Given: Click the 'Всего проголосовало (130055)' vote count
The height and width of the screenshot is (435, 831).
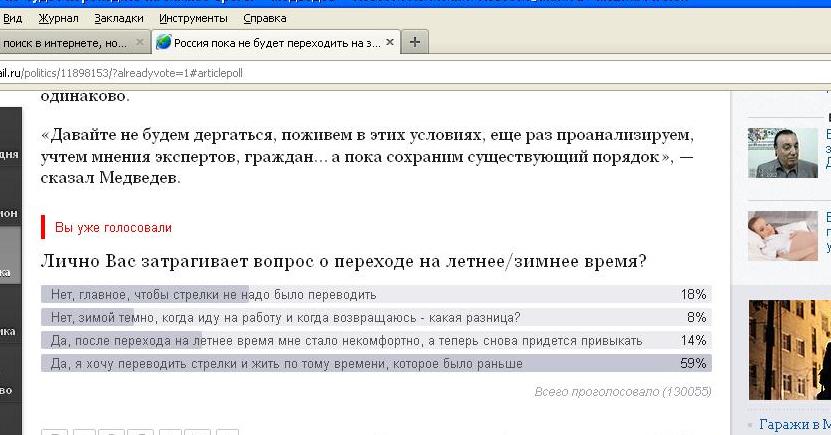Looking at the screenshot, I should tap(623, 391).
